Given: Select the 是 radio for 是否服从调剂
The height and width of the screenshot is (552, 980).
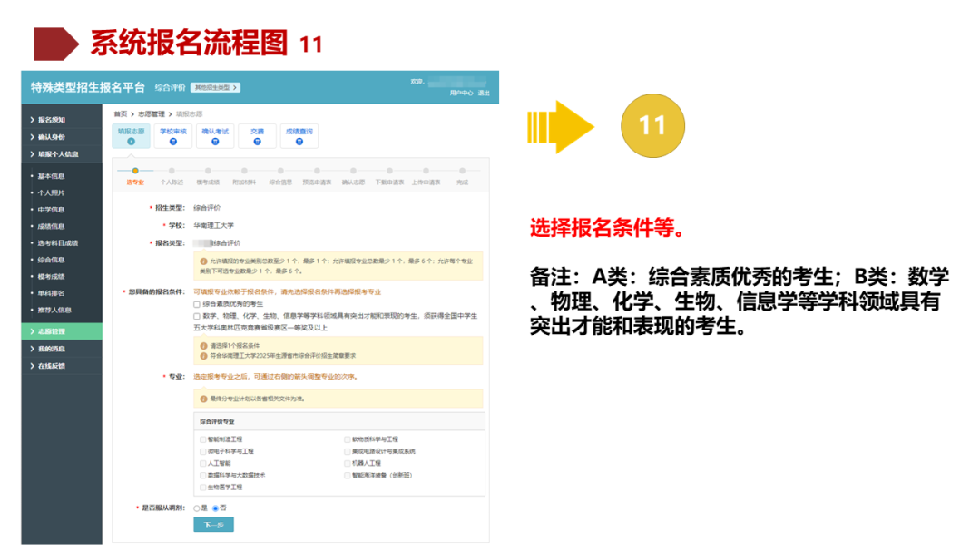Looking at the screenshot, I should tap(196, 508).
